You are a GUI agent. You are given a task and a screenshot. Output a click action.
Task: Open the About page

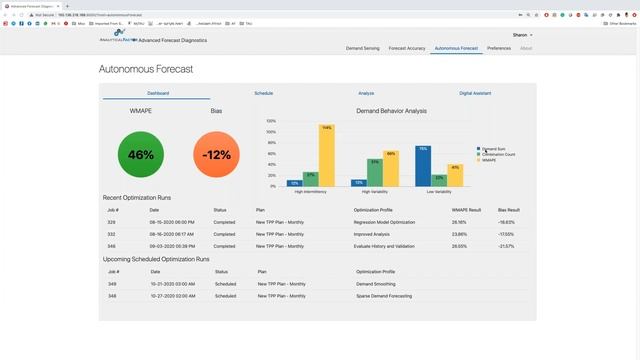pos(526,48)
